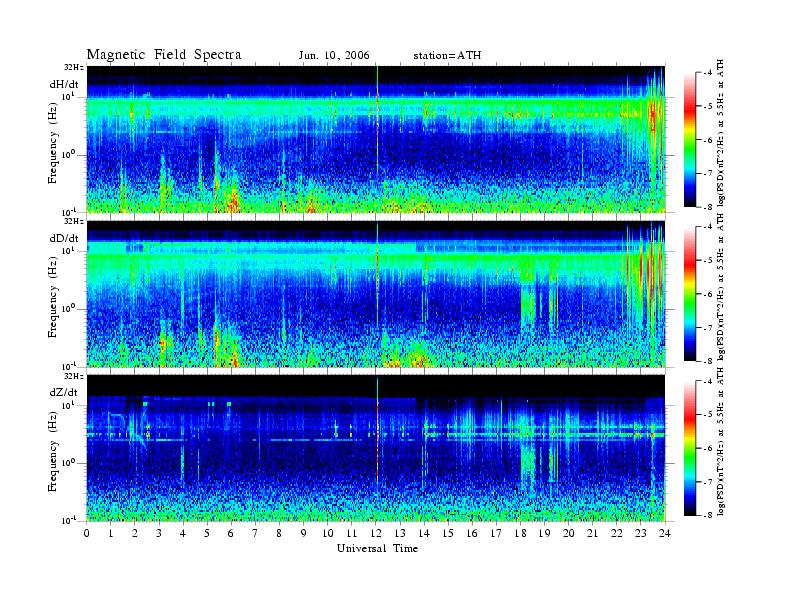Click the hour "7" tick on time axis
792x612 pixels.
255,533
